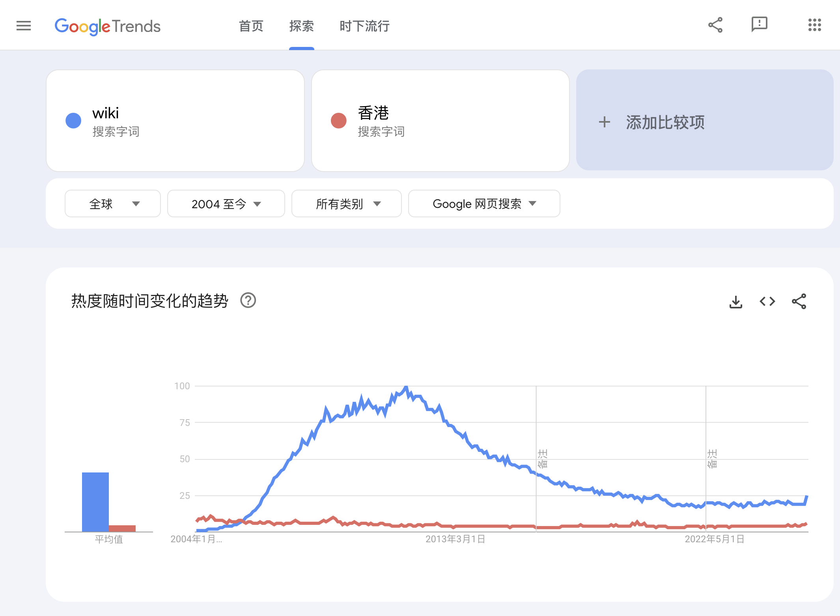
Task: Click the 备注 marker near 2022
Action: (x=713, y=459)
